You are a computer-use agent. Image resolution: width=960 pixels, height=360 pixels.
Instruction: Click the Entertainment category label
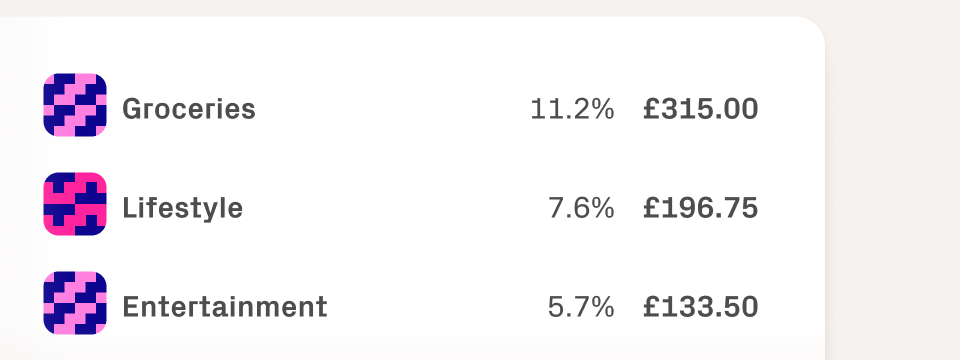pos(225,307)
